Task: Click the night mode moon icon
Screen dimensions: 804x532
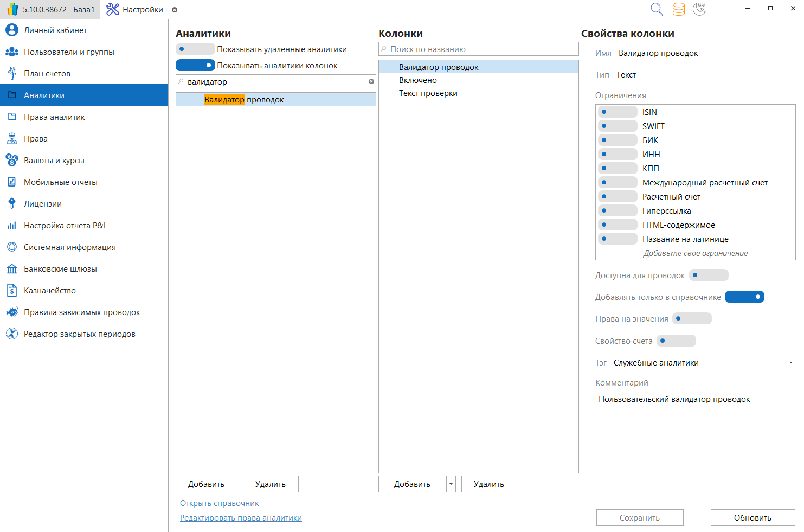Action: click(x=699, y=9)
